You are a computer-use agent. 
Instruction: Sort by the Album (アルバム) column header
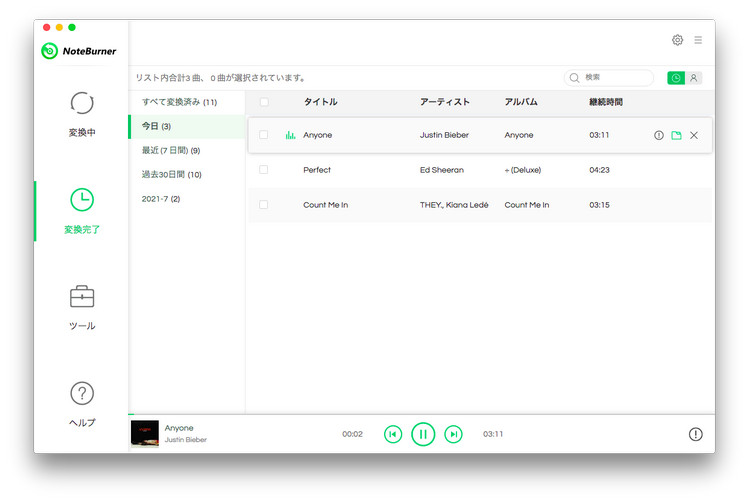[521, 102]
